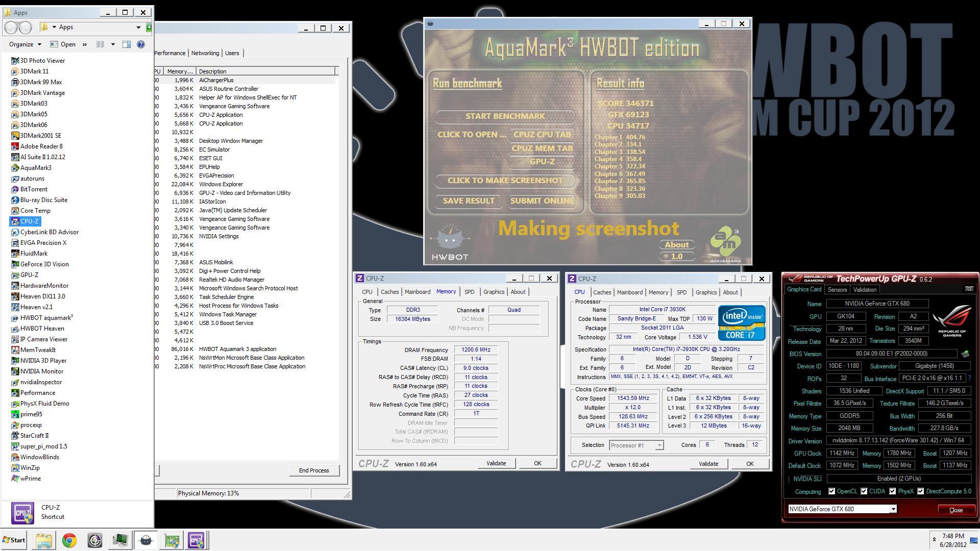Click the GPU-Z BIOS save chip icon
This screenshot has height=551, width=980.
click(965, 354)
